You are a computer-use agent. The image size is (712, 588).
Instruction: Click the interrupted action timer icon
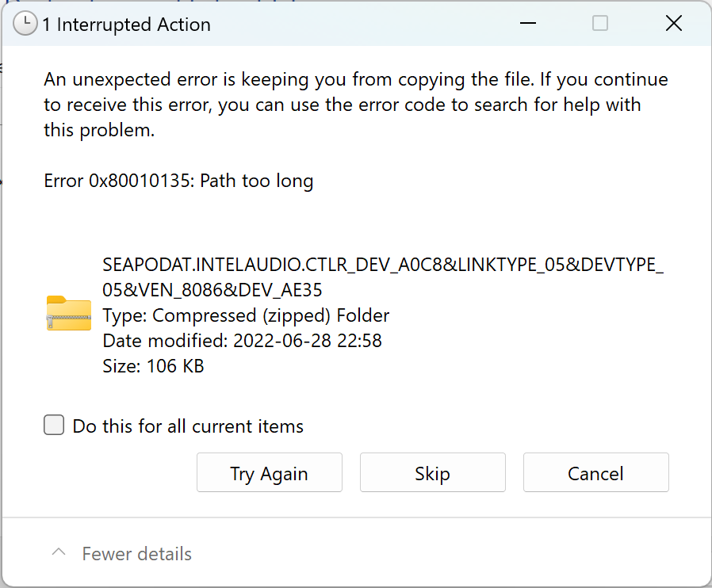click(x=25, y=24)
